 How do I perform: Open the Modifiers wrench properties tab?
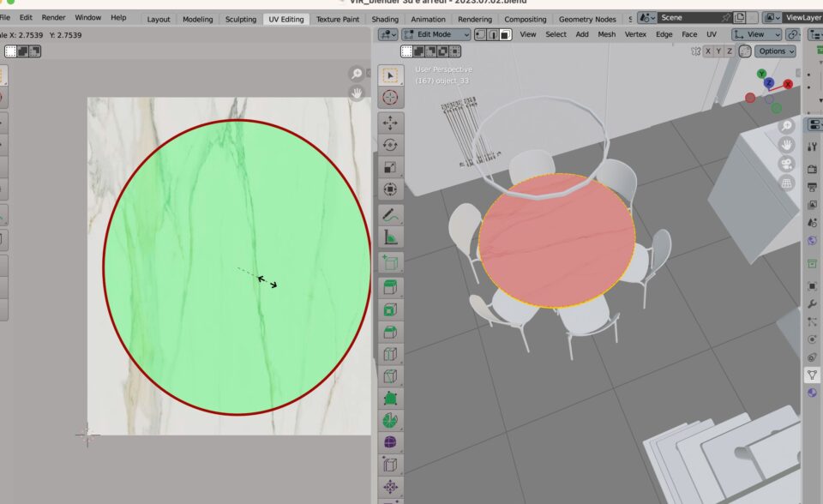point(813,304)
